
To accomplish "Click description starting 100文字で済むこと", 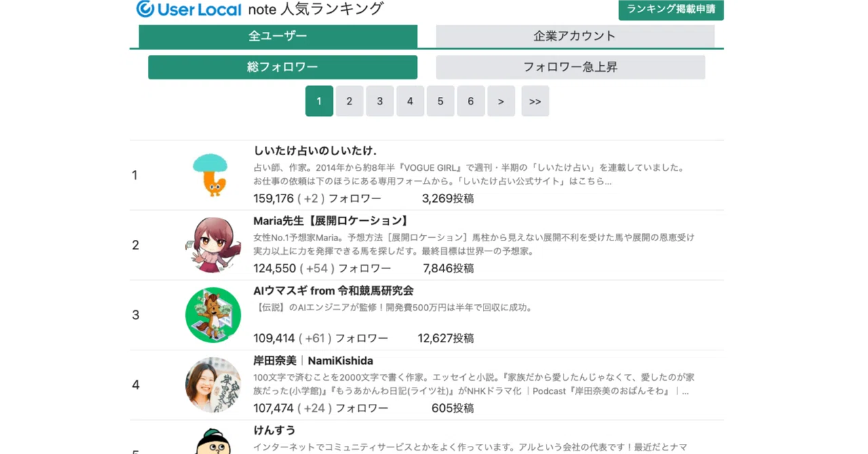I will tap(474, 384).
